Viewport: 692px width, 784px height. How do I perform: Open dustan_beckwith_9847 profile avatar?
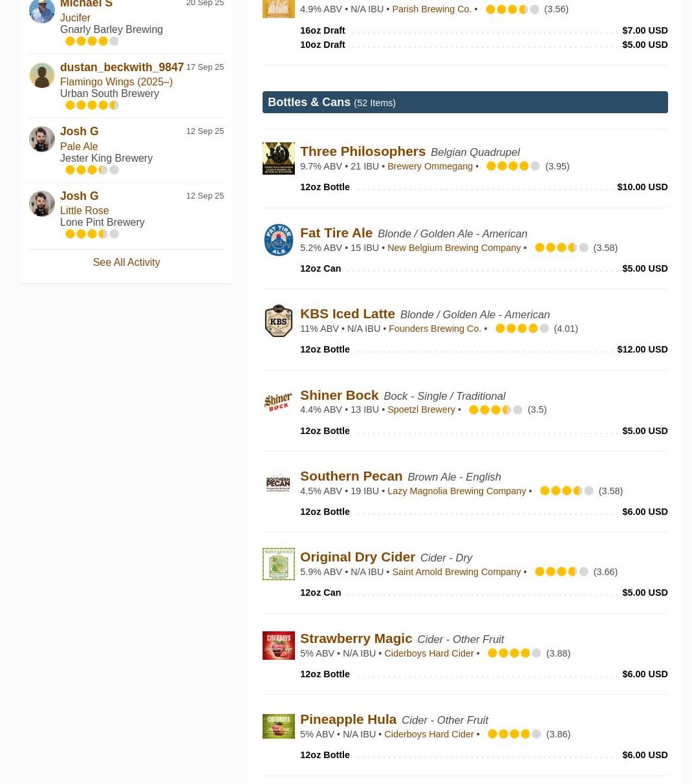pyautogui.click(x=42, y=75)
